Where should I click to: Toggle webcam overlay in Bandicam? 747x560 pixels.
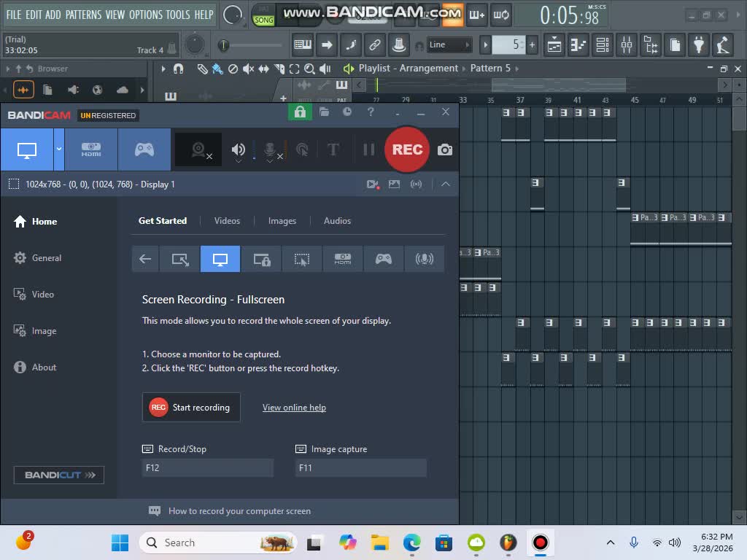(198, 150)
